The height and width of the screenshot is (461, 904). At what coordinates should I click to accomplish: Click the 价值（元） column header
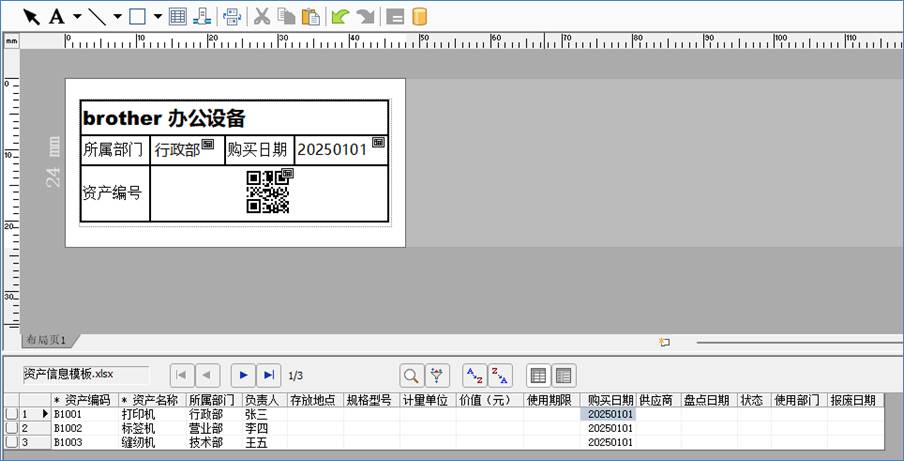click(x=490, y=400)
